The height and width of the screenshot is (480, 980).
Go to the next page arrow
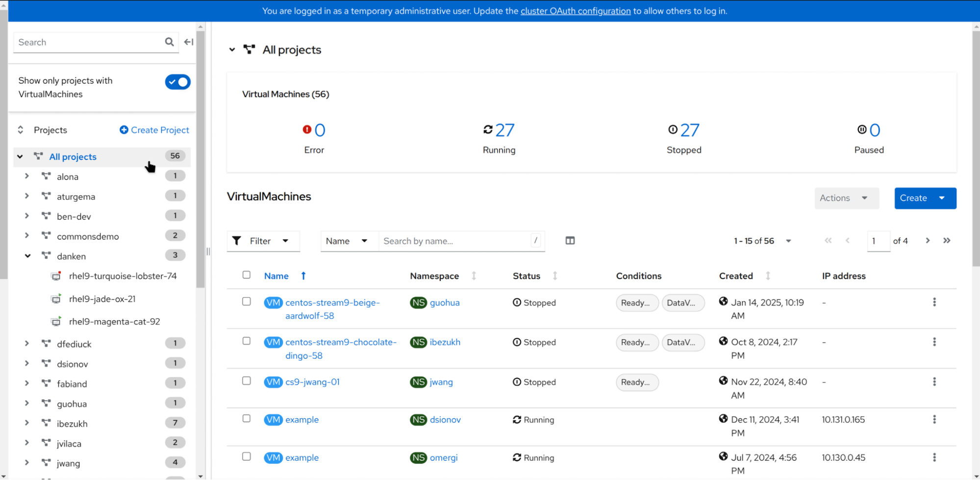point(927,241)
